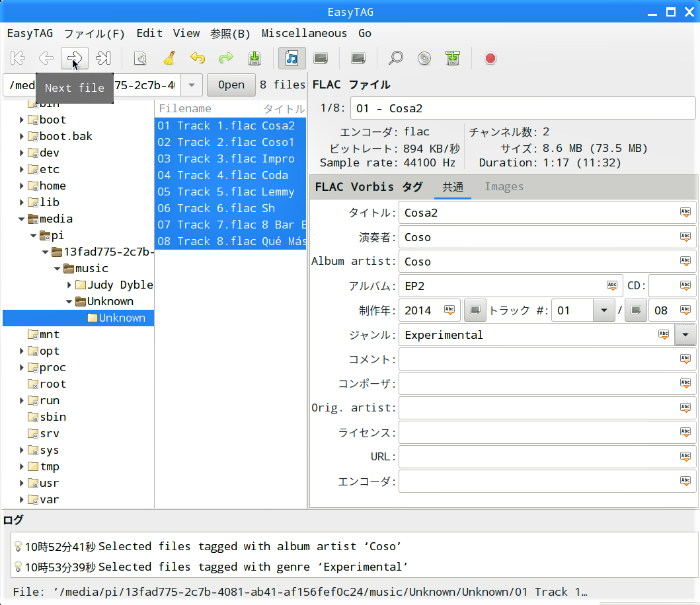700x605 pixels.
Task: Toggle the music note browser view
Action: [x=292, y=58]
